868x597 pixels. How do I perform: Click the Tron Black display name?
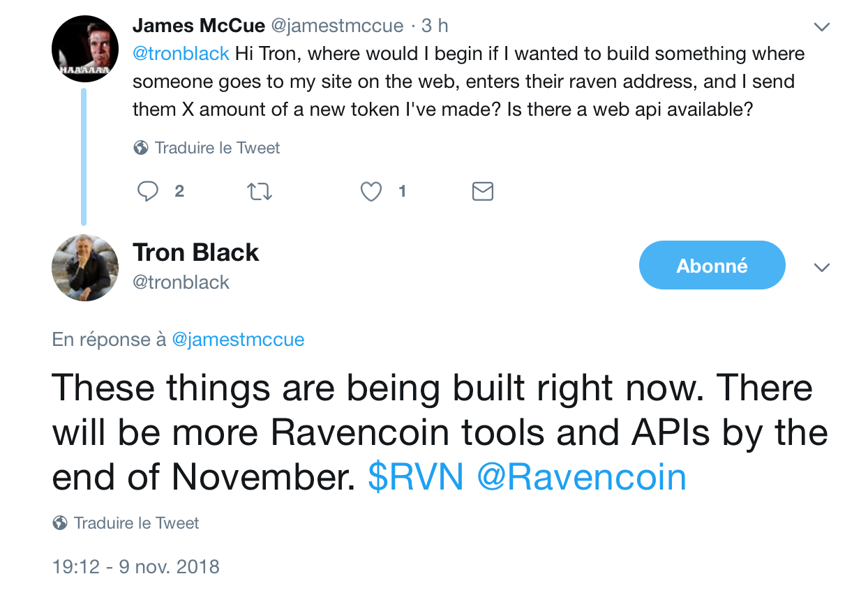tap(195, 252)
